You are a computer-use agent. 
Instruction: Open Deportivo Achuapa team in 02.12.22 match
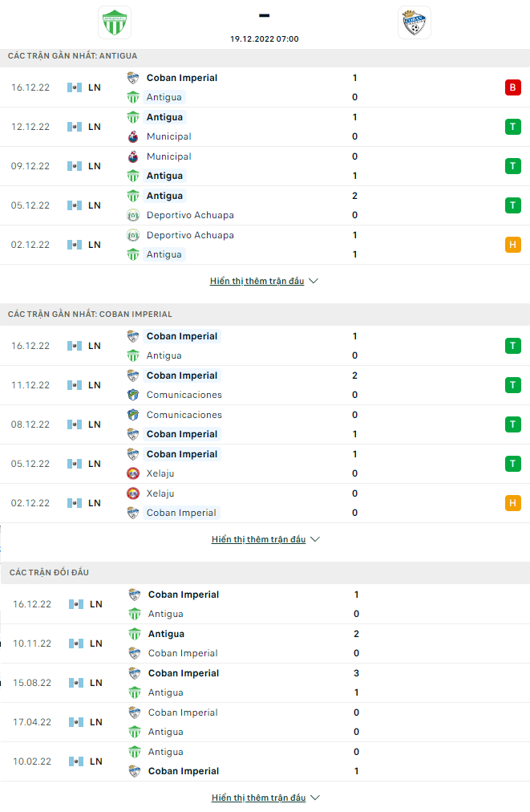[x=190, y=235]
